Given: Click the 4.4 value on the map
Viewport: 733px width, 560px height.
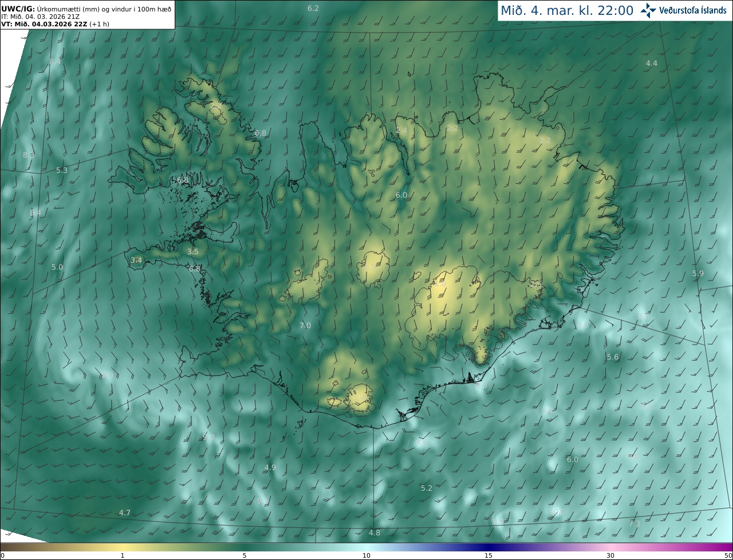Looking at the screenshot, I should pos(652,63).
